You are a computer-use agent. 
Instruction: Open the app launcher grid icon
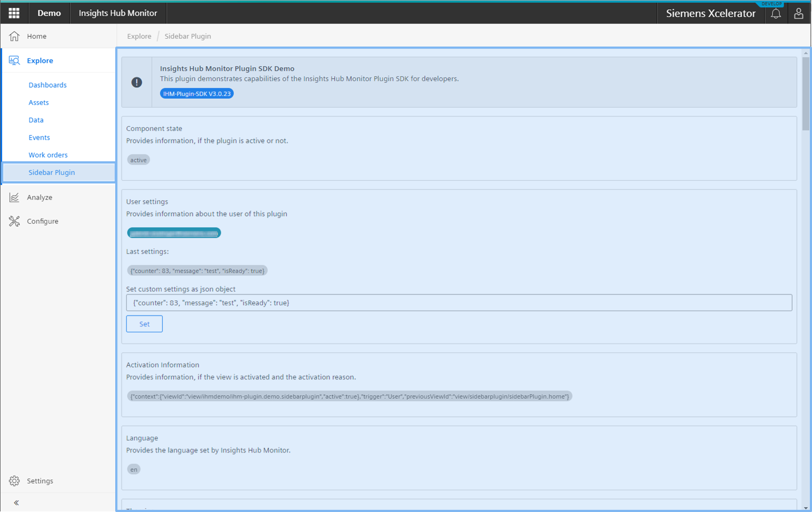tap(14, 13)
